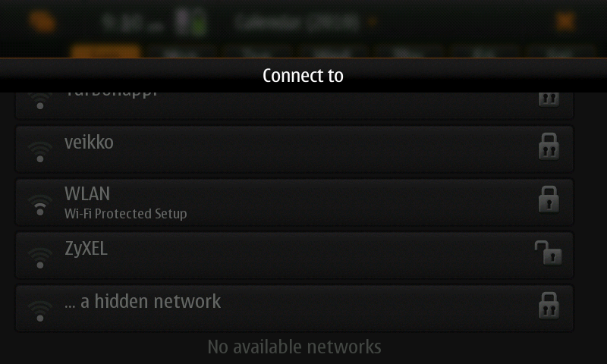Image resolution: width=607 pixels, height=364 pixels.
Task: Click the blurred orange close icon at top-right
Action: coord(565,22)
